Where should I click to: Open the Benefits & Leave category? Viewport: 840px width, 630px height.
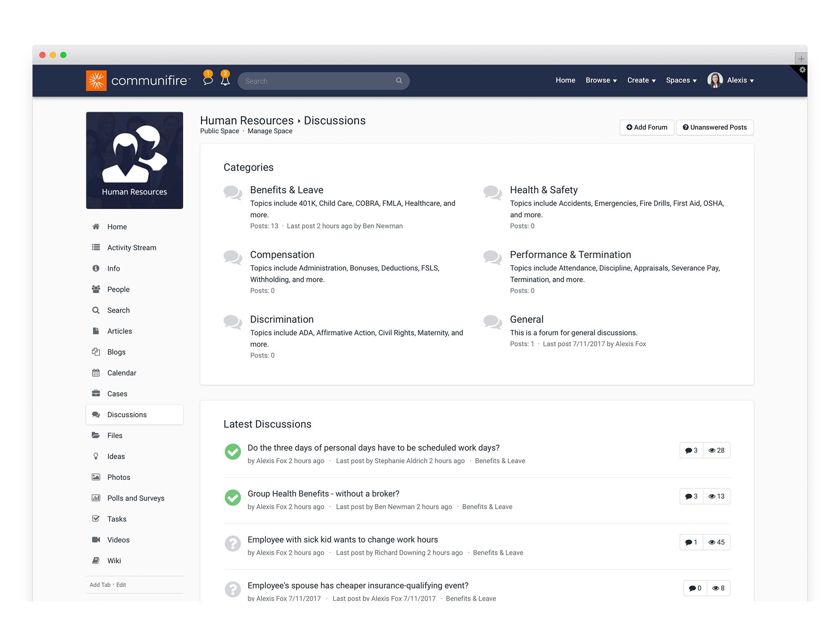286,190
